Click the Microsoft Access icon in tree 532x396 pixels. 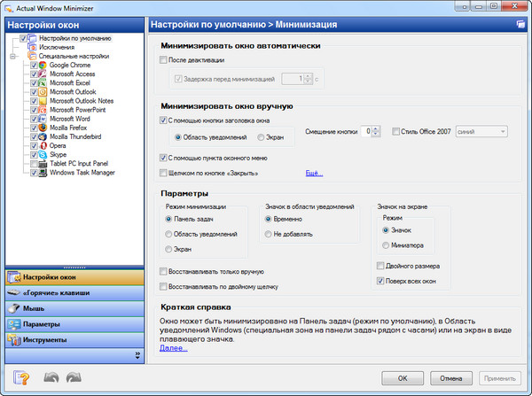(43, 74)
